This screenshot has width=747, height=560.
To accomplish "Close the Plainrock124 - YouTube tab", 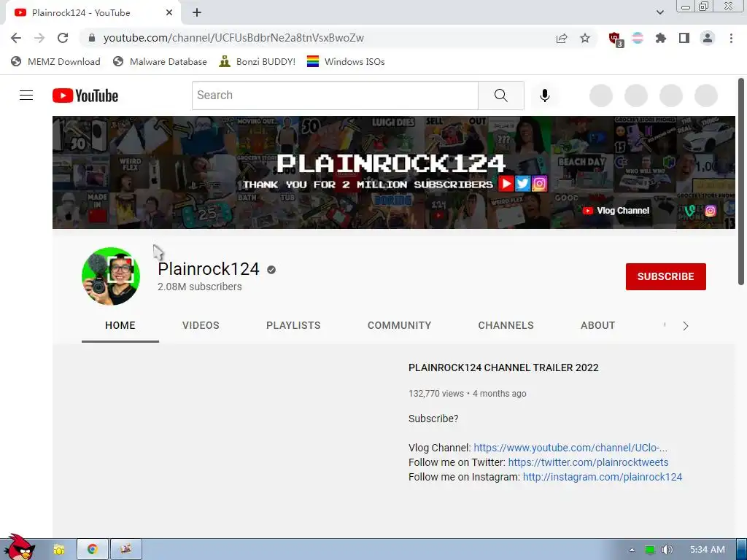I will tap(169, 13).
